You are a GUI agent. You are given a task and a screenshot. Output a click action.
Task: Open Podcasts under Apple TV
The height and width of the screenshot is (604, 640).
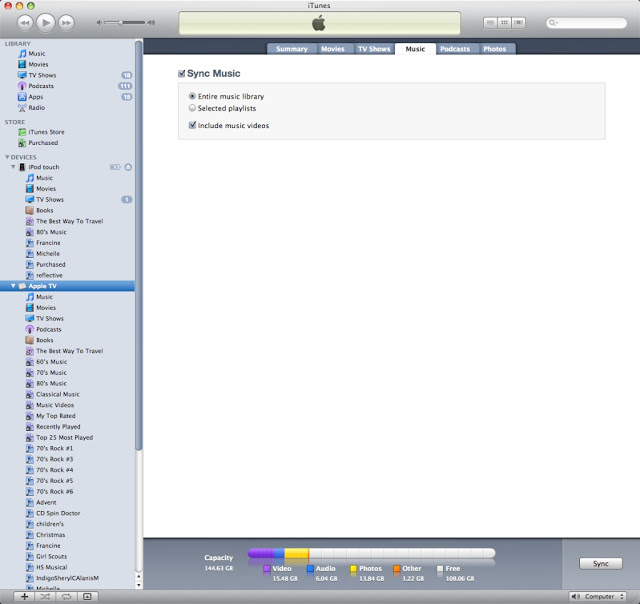[x=49, y=329]
